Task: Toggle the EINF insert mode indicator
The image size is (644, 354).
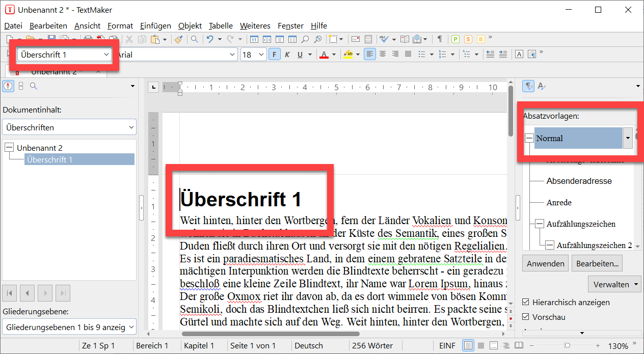Action: pos(447,345)
